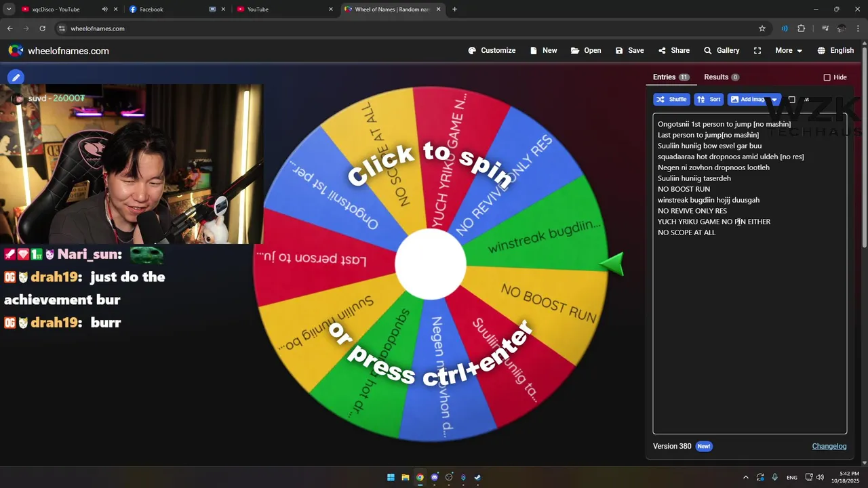Open a new browser tab
868x488 pixels.
click(454, 9)
